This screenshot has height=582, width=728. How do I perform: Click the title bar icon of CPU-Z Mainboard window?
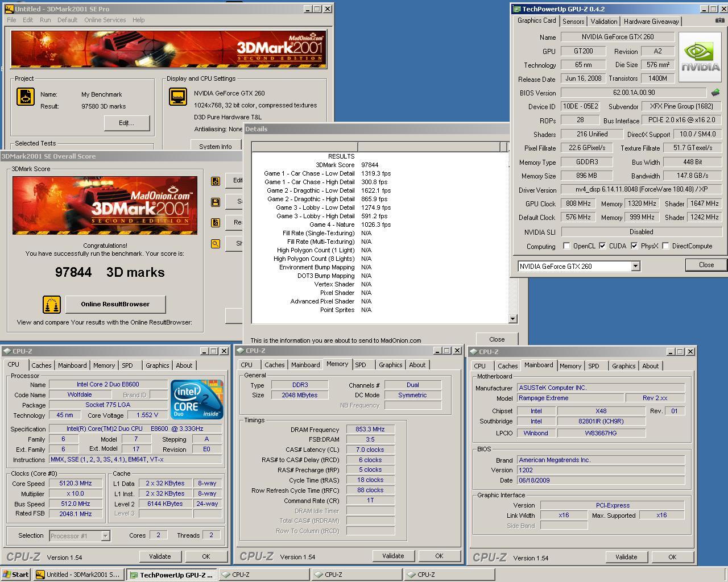[x=473, y=351]
